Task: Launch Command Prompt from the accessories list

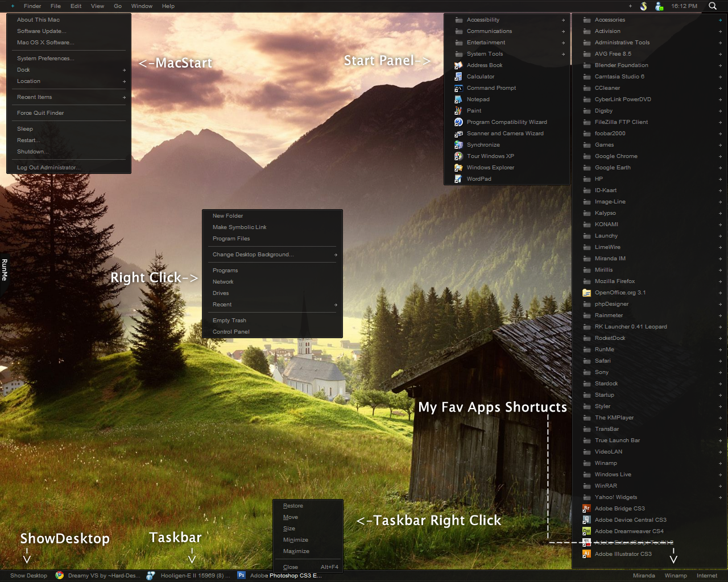Action: click(x=491, y=88)
